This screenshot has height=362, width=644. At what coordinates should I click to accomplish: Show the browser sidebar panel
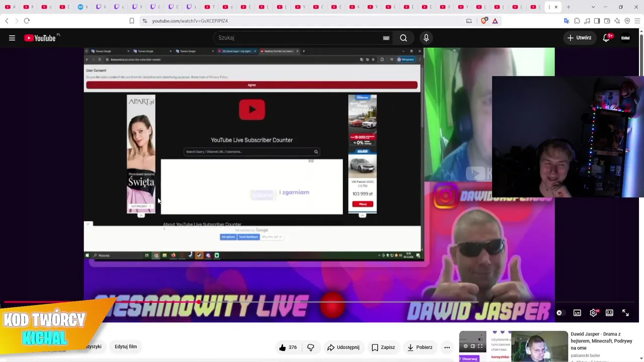[597, 21]
